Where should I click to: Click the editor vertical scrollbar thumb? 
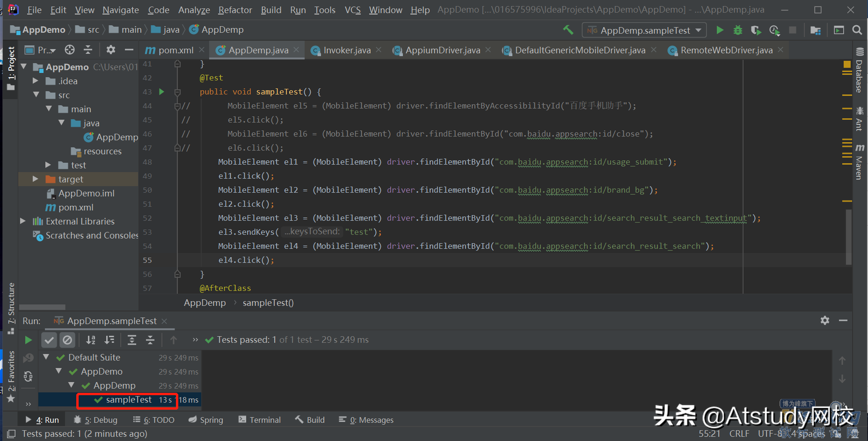(x=848, y=237)
